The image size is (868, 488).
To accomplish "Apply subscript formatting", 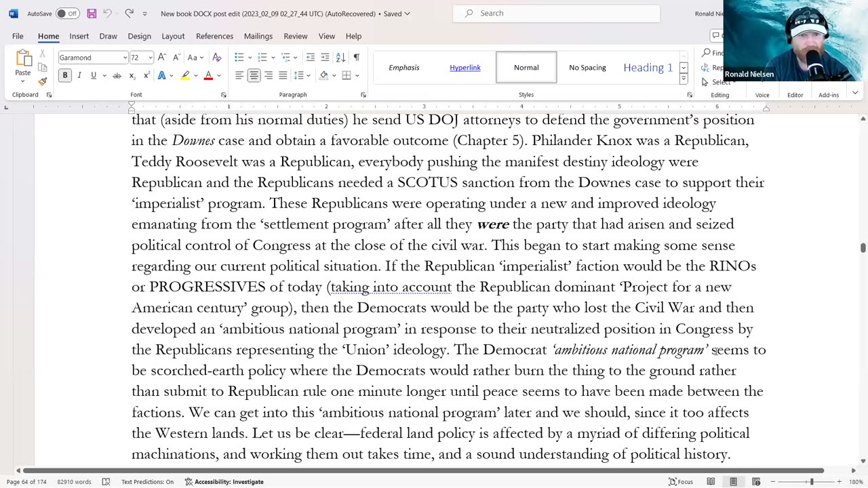I will point(132,75).
